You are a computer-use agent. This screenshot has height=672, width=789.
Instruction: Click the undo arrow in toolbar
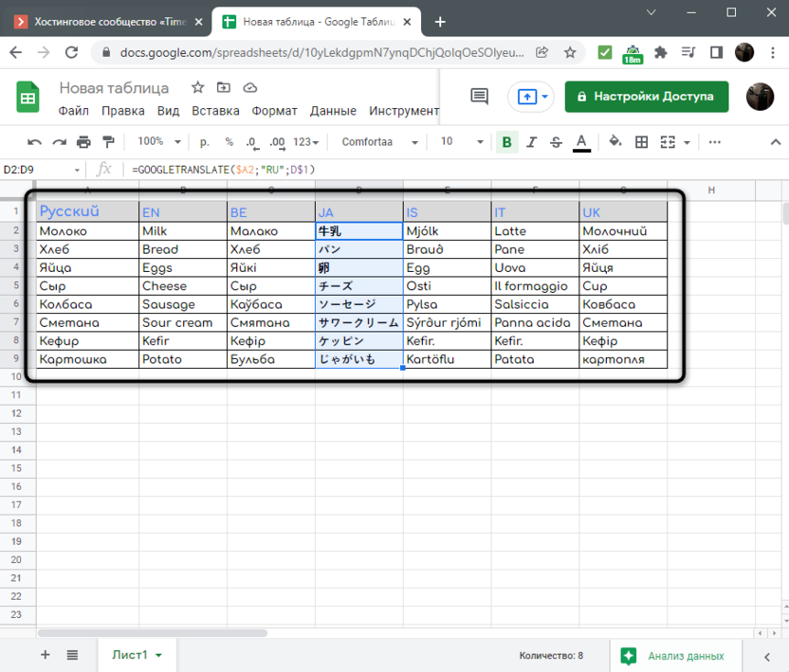[x=35, y=142]
